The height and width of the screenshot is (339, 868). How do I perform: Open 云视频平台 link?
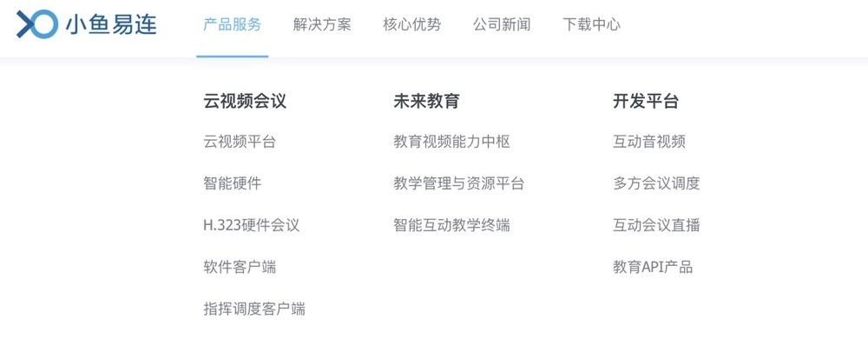[240, 142]
